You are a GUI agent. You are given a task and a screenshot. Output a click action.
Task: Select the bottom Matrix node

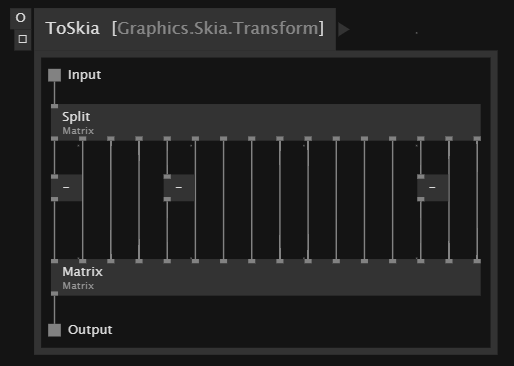266,277
